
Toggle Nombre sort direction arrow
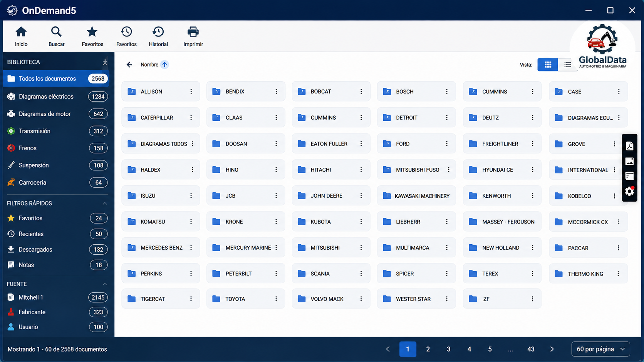coord(164,65)
